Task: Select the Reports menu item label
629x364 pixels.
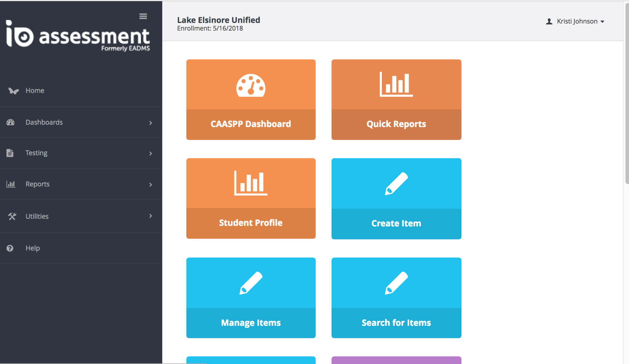Action: point(37,184)
